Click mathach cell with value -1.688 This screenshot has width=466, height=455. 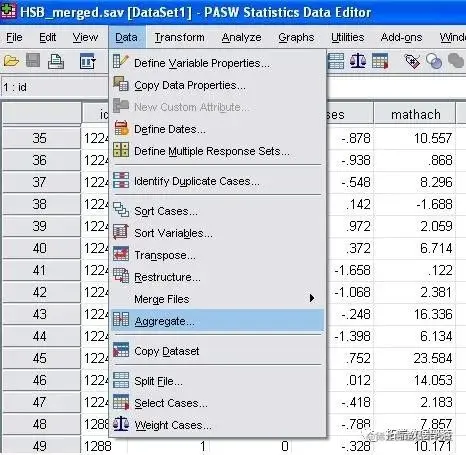(415, 204)
